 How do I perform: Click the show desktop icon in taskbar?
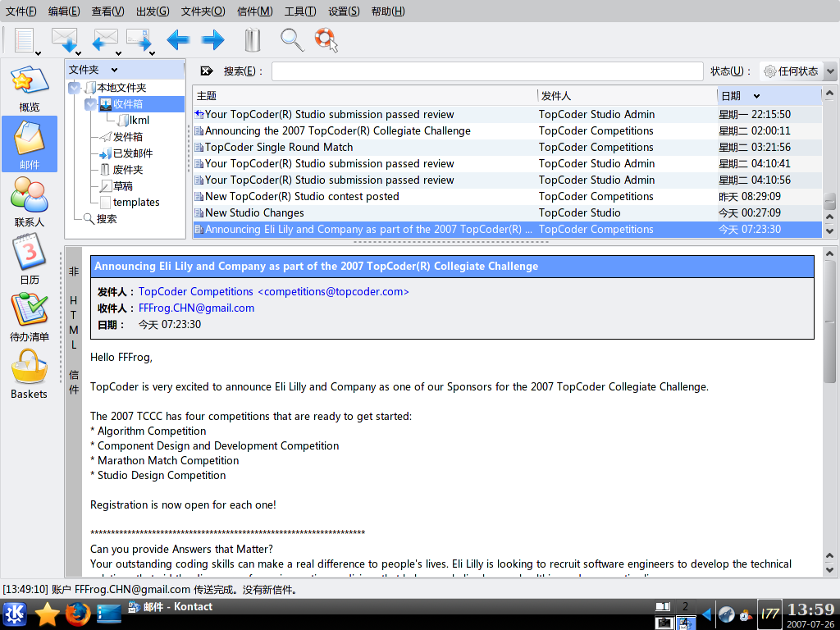(109, 614)
